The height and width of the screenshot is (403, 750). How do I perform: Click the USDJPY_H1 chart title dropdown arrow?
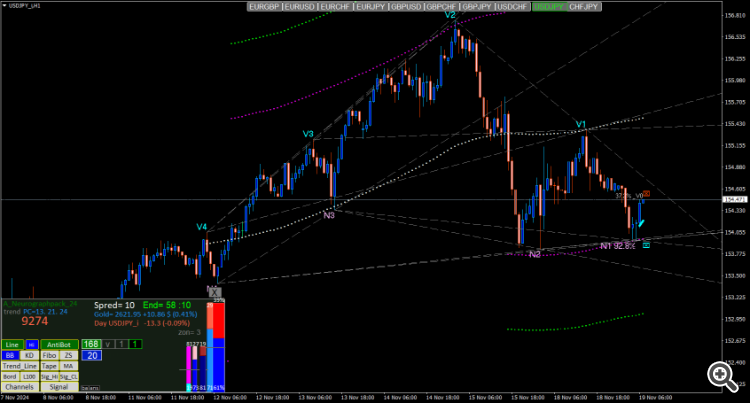pos(4,6)
